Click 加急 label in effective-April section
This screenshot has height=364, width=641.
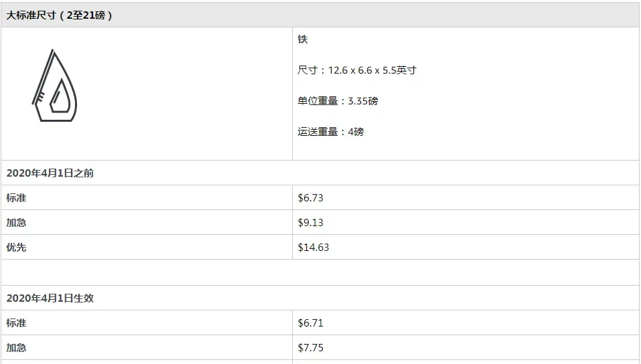click(x=16, y=348)
